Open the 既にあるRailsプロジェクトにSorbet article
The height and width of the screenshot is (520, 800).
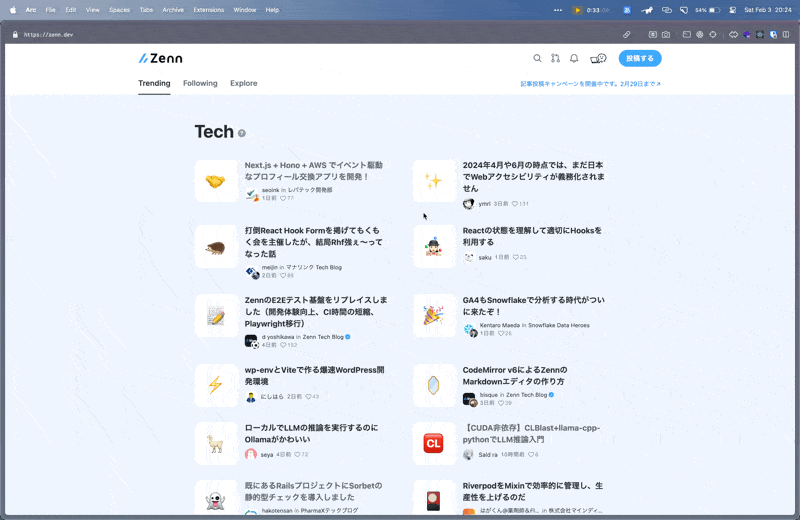click(x=313, y=491)
